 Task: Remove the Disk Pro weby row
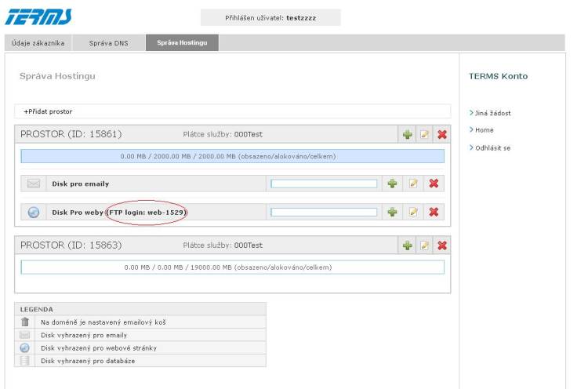(433, 212)
